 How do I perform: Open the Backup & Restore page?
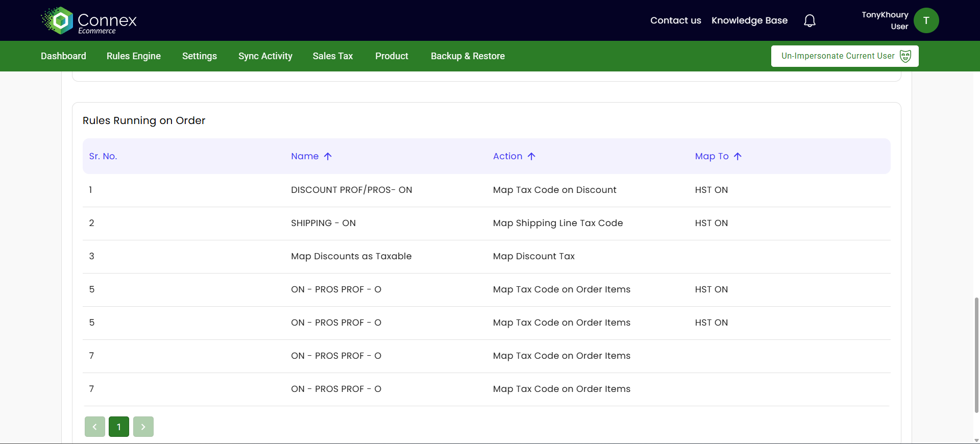coord(468,56)
